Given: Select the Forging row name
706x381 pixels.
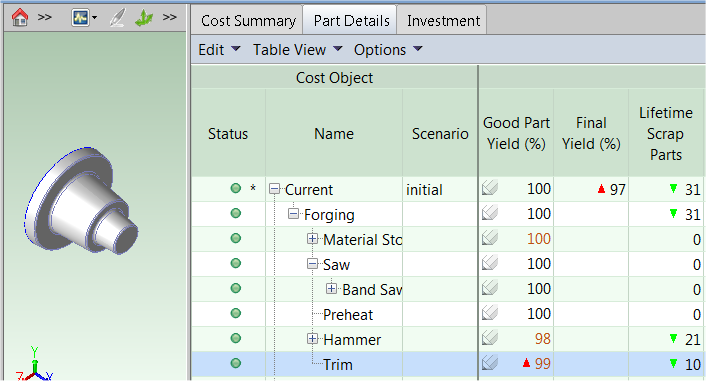Looking at the screenshot, I should (329, 215).
